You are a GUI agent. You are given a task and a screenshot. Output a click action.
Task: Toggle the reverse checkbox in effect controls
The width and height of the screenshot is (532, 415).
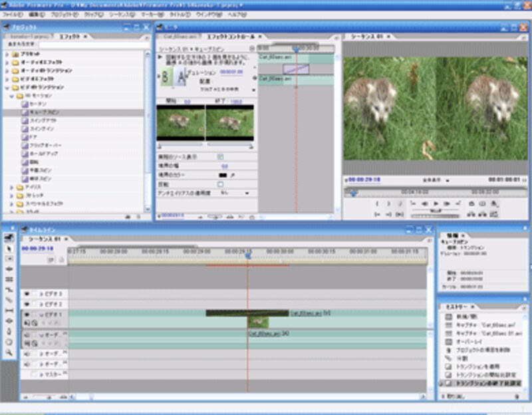(x=221, y=184)
